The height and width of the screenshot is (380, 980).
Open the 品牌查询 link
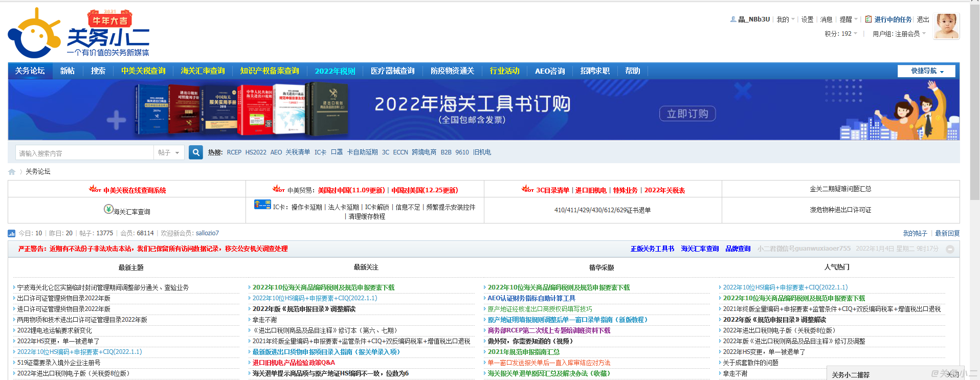tap(738, 249)
